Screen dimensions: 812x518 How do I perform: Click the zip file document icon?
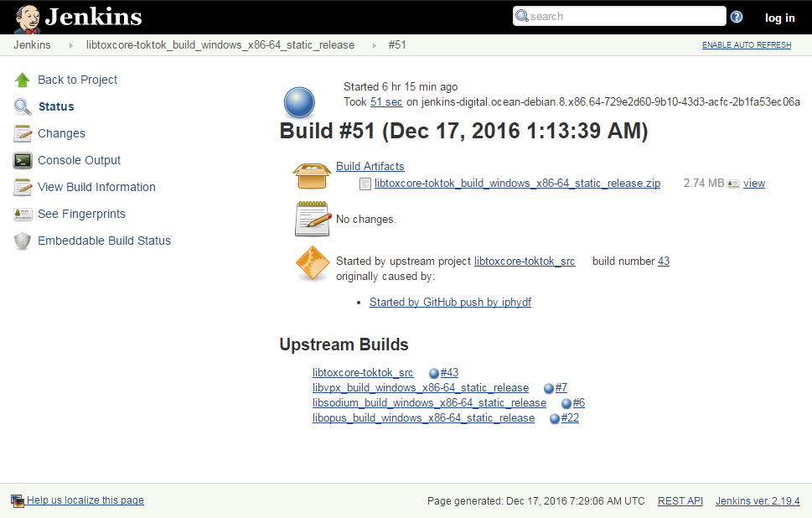pos(365,184)
